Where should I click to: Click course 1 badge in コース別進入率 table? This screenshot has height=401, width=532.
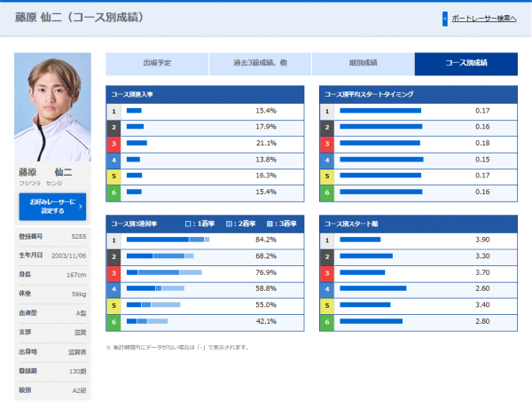113,112
